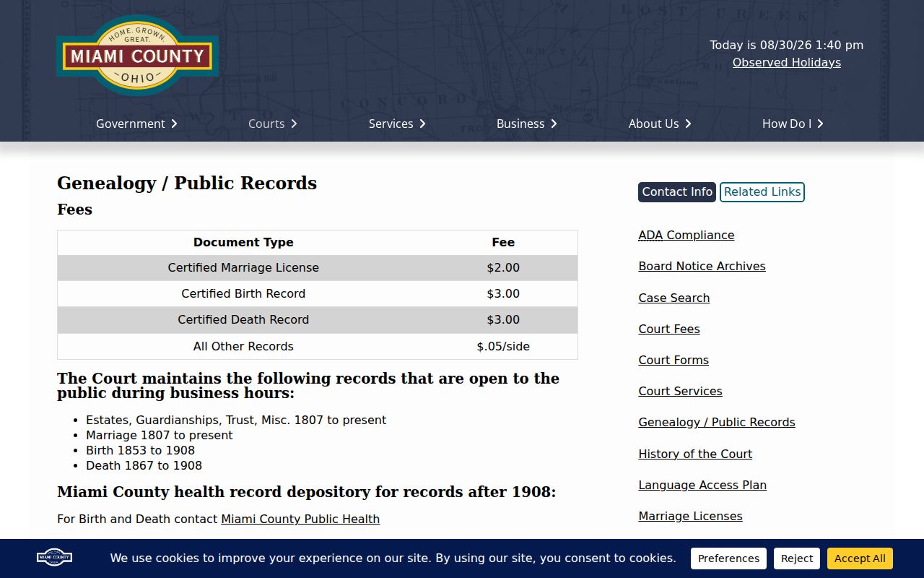Click the $2.00 fee value
The width and height of the screenshot is (924, 578).
[503, 267]
